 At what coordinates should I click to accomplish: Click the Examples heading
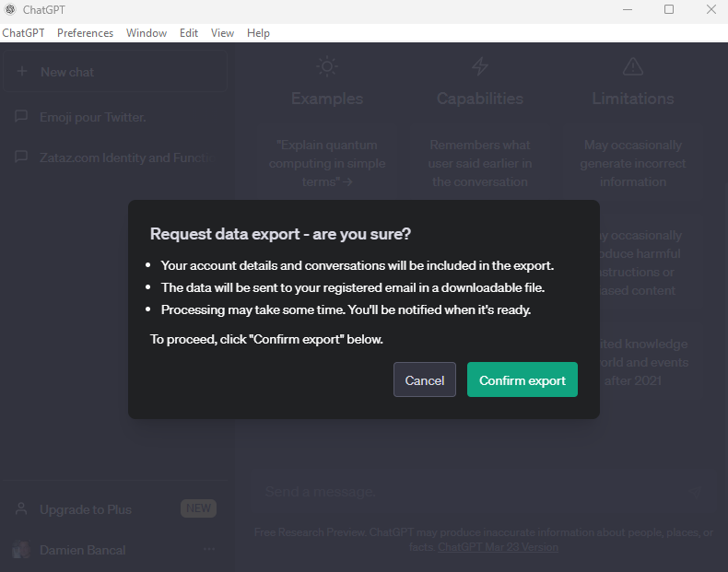[327, 99]
